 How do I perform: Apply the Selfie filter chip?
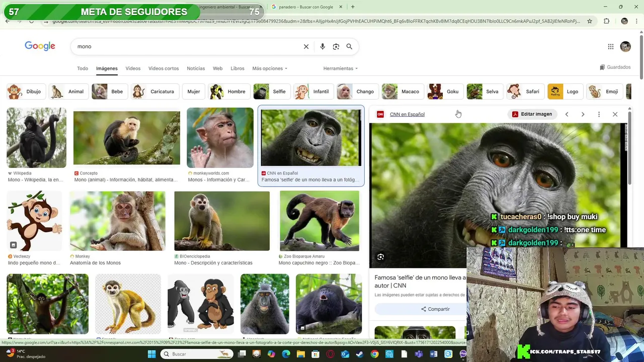[x=271, y=92]
